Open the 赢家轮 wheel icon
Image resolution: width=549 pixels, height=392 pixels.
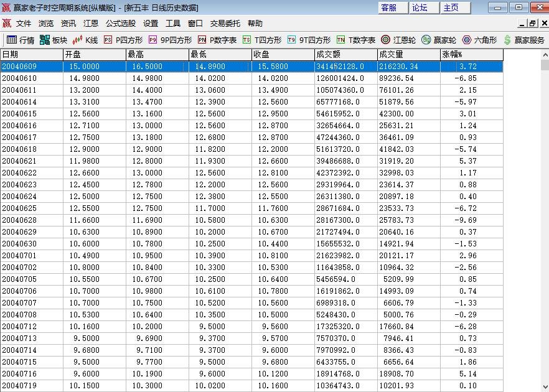[426, 40]
